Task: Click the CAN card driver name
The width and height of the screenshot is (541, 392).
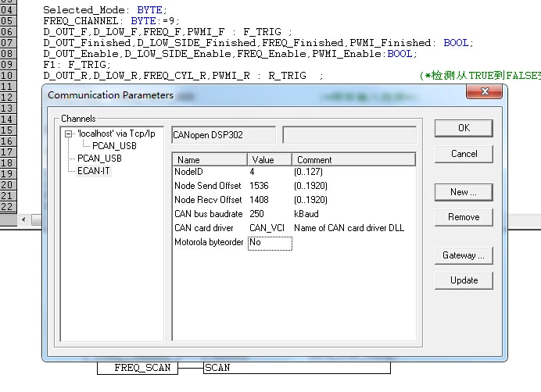Action: tap(203, 228)
